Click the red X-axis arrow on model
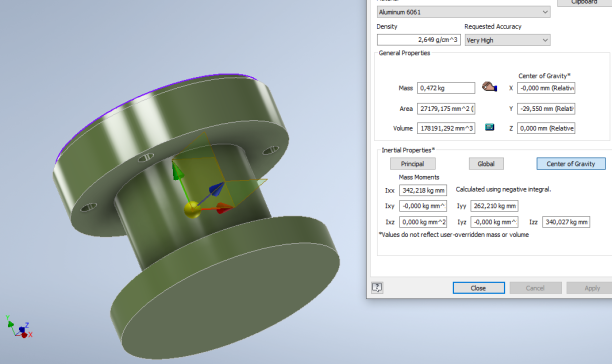 click(x=224, y=208)
